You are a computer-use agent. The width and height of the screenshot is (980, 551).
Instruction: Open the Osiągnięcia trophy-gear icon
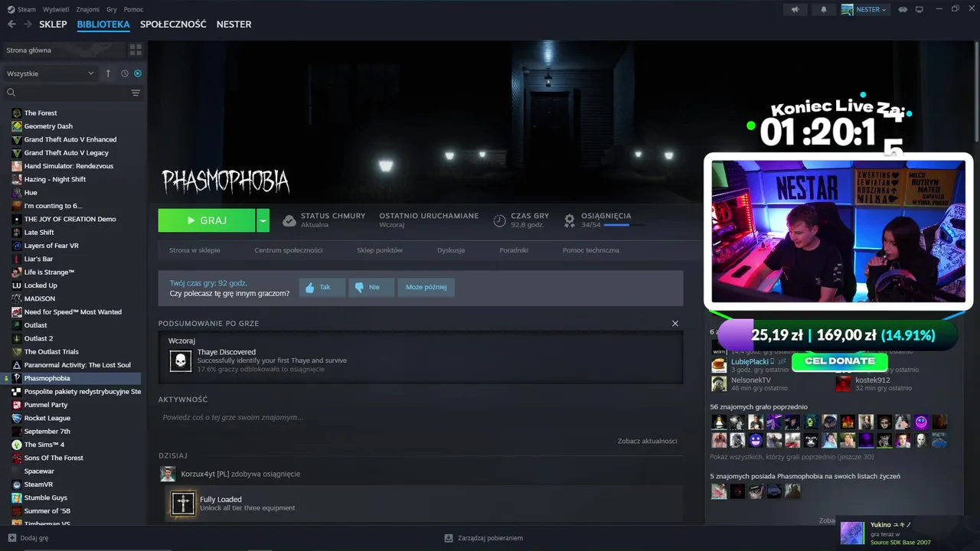(x=570, y=220)
